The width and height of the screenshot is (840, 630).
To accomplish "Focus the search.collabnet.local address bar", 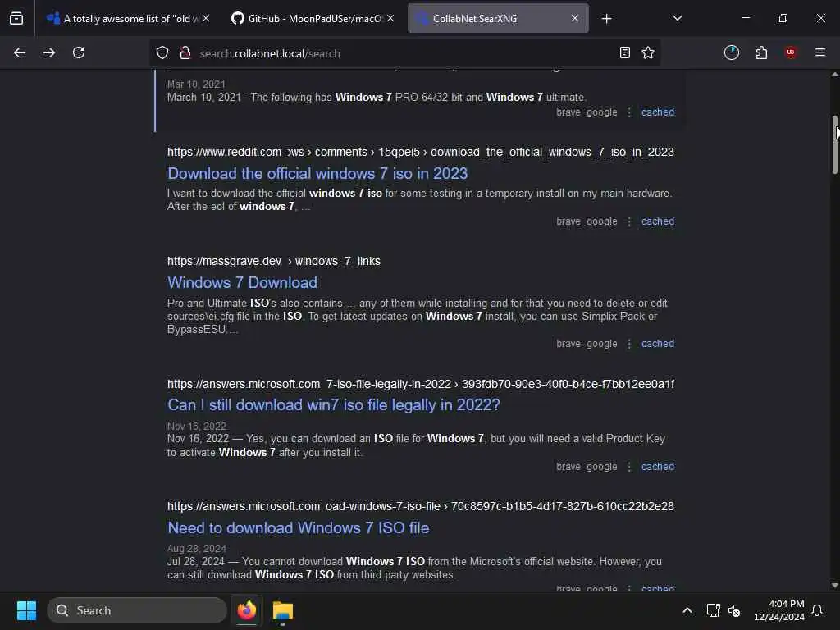I will 404,53.
